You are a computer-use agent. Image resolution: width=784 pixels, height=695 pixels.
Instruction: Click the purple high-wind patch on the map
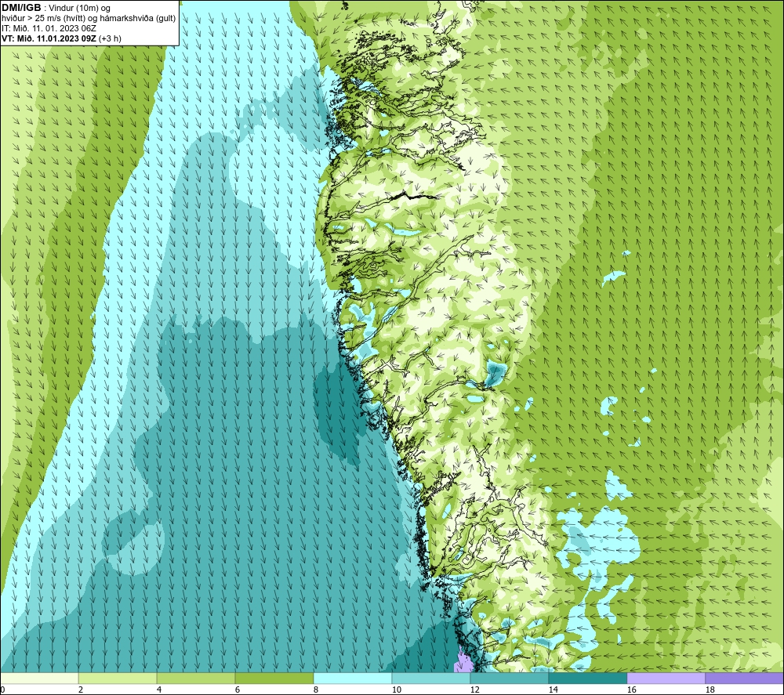(x=463, y=664)
